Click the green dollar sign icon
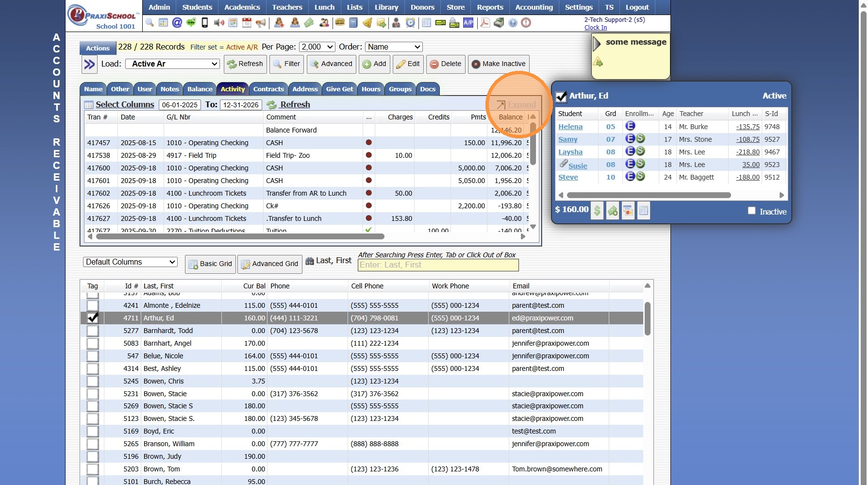Viewport: 868px width, 485px height. 597,211
